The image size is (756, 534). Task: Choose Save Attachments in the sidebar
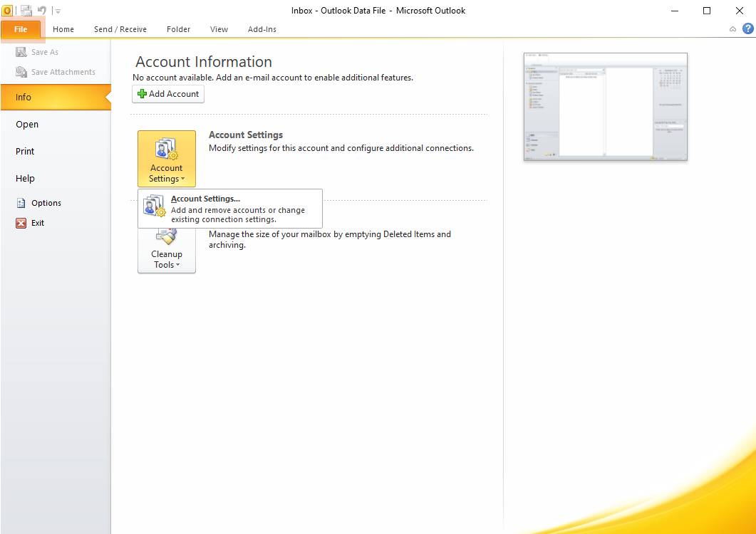pyautogui.click(x=56, y=72)
